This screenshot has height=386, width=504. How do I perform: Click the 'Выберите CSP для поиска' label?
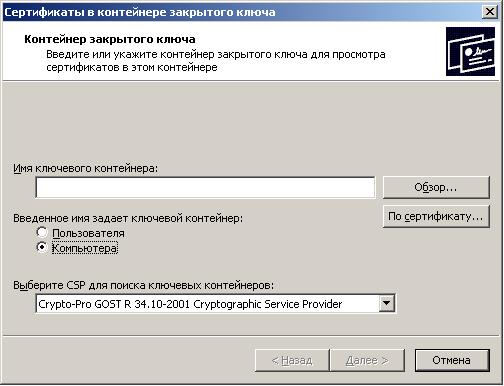[x=144, y=285]
